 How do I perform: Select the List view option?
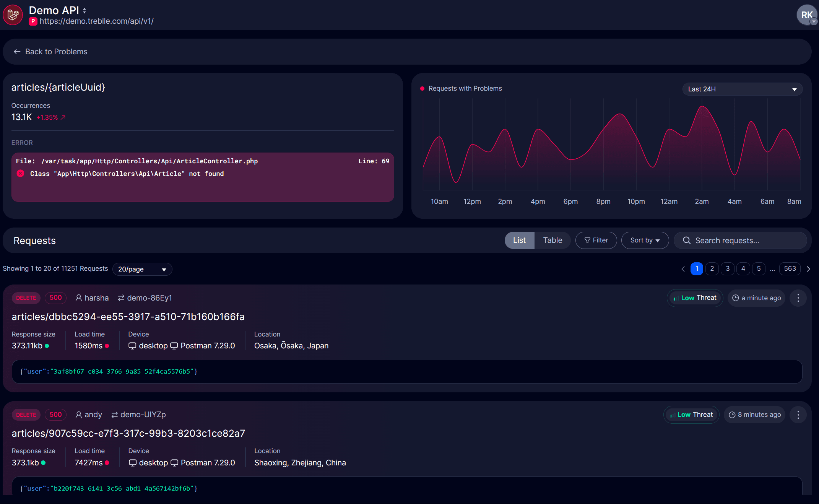click(519, 240)
